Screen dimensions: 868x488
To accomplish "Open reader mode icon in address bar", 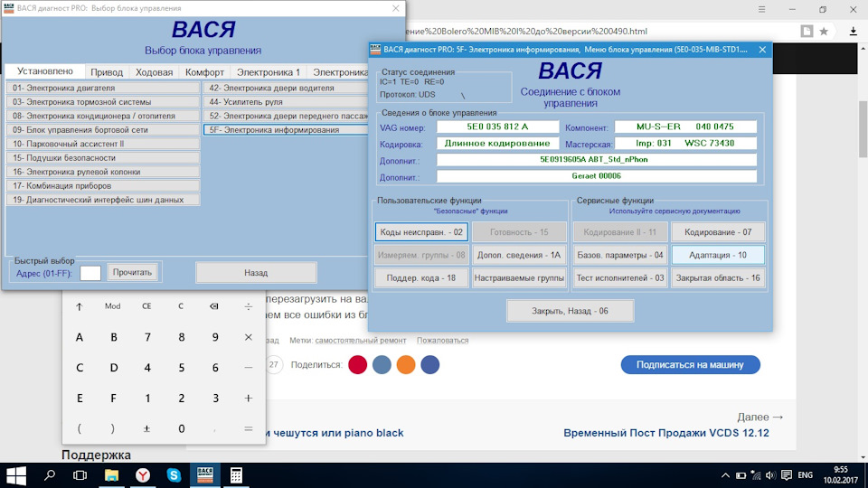I will (x=807, y=32).
